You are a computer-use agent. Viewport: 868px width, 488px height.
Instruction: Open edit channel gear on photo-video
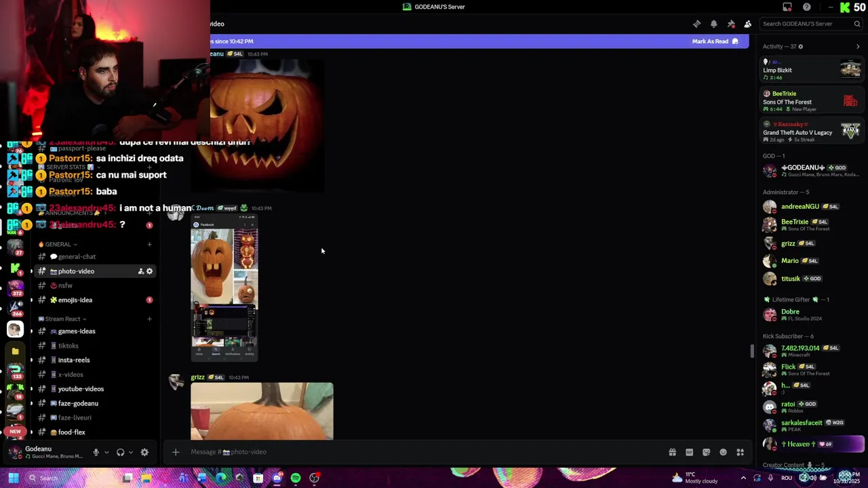tap(150, 271)
